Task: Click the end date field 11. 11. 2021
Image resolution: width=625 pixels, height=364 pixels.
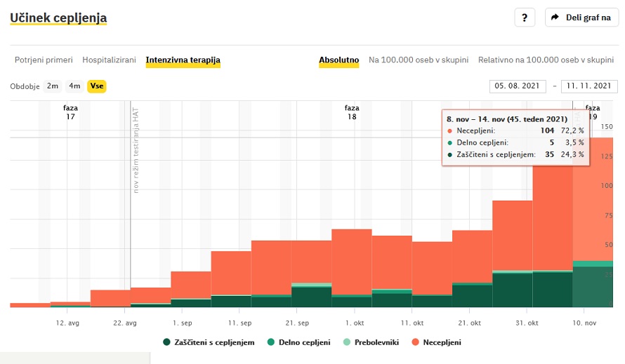Action: [x=588, y=86]
